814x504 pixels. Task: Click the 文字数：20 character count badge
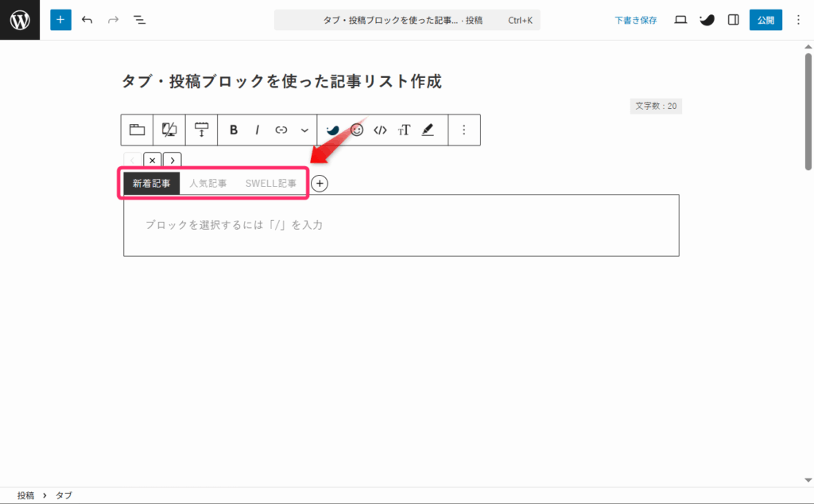(x=656, y=106)
